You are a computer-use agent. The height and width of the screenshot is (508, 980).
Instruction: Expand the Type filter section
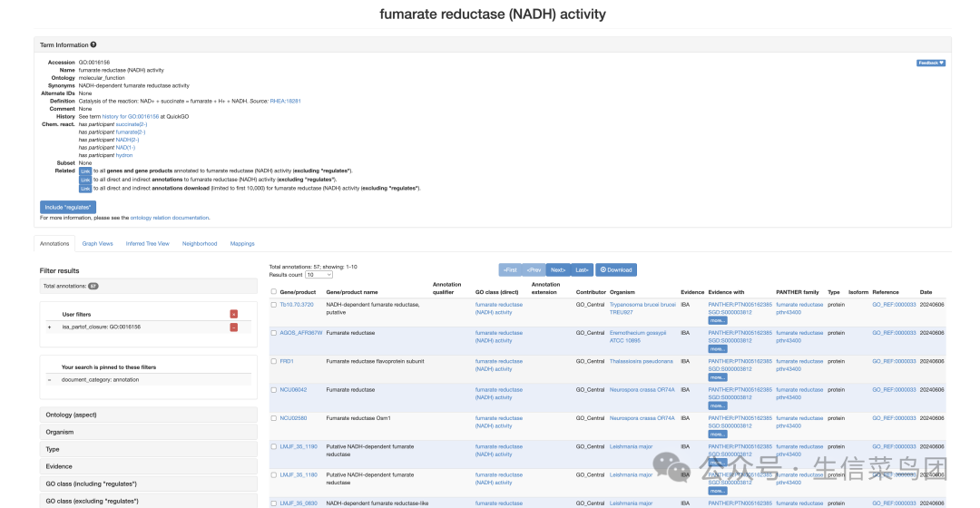tap(149, 449)
